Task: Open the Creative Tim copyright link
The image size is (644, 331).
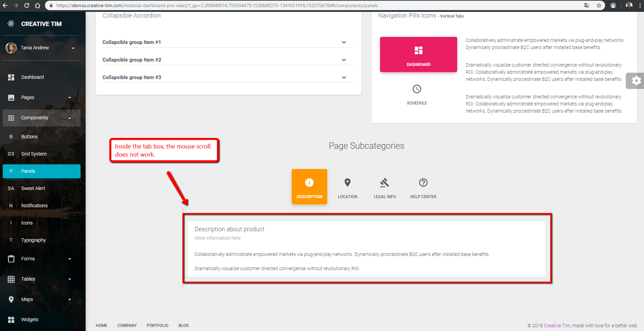Action: [x=556, y=325]
